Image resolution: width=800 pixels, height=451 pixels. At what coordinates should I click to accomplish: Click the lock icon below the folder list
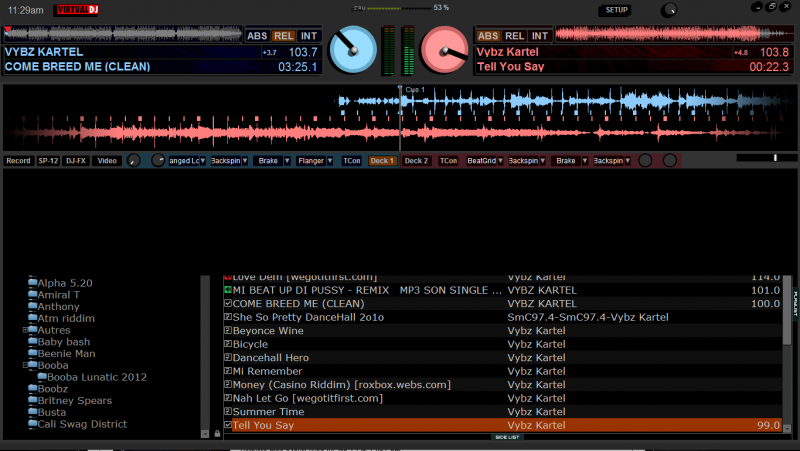217,433
